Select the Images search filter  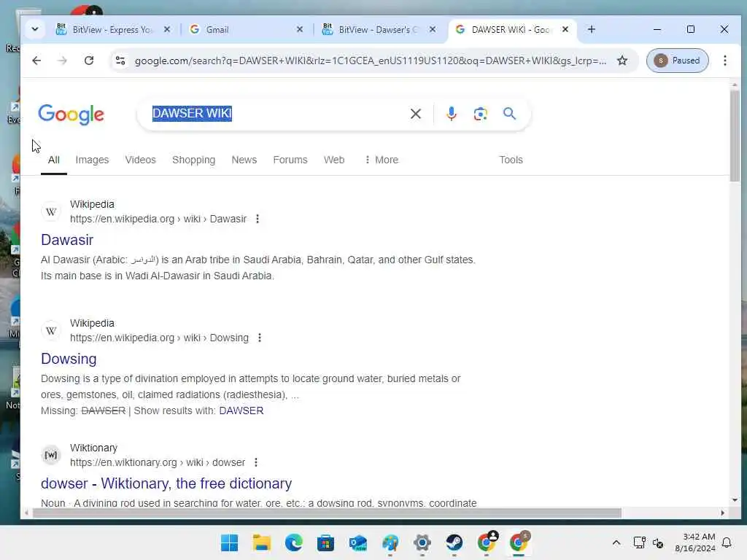pyautogui.click(x=92, y=160)
